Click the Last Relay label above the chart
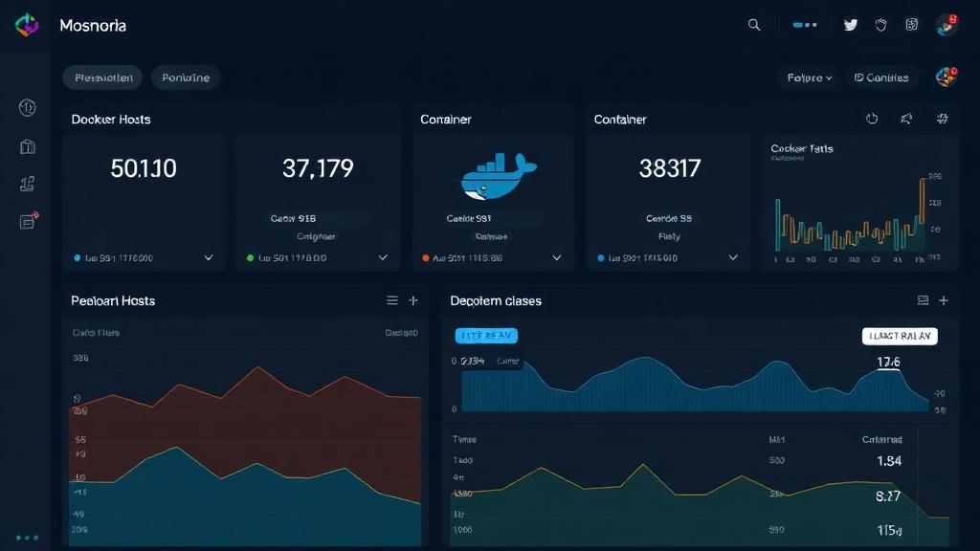Image resolution: width=980 pixels, height=551 pixels. tap(900, 336)
